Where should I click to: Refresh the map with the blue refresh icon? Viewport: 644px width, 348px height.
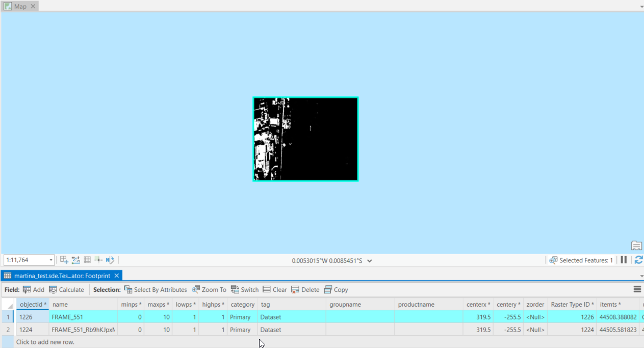point(638,260)
